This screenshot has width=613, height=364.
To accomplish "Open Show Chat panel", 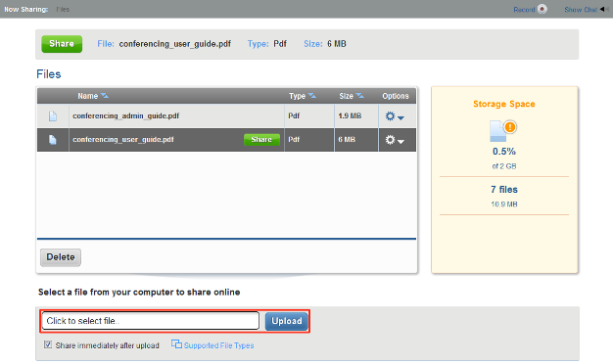I will point(581,10).
